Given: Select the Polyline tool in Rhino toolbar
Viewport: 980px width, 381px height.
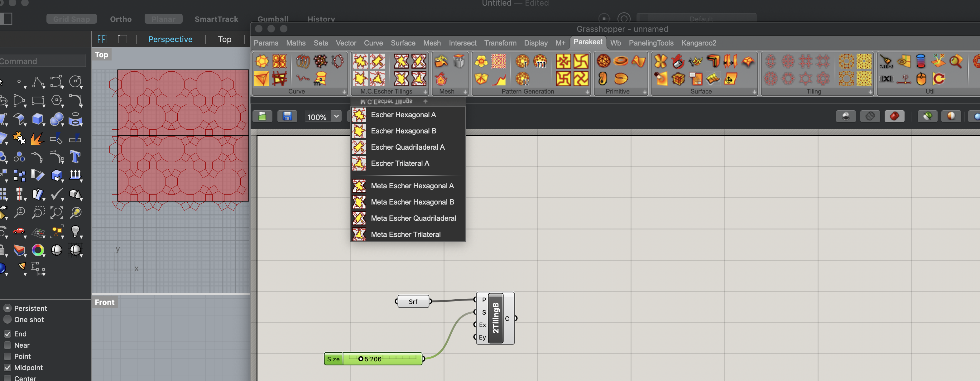Looking at the screenshot, I should (38, 82).
